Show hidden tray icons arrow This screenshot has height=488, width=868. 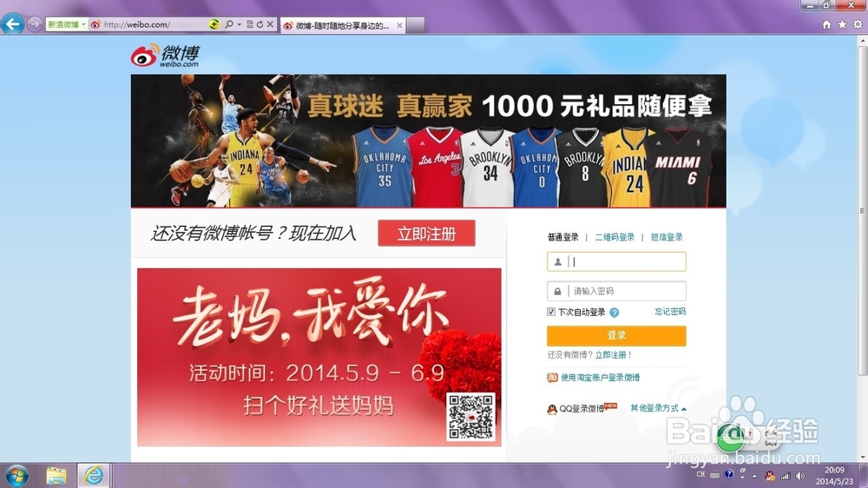point(754,476)
